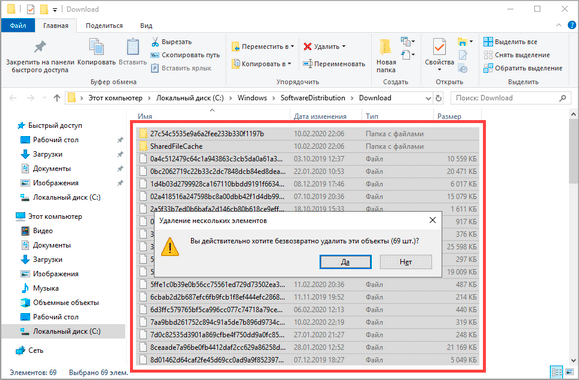Click the Edit document icon in the Открыть group
Screen dimensions: 579x380
[463, 55]
